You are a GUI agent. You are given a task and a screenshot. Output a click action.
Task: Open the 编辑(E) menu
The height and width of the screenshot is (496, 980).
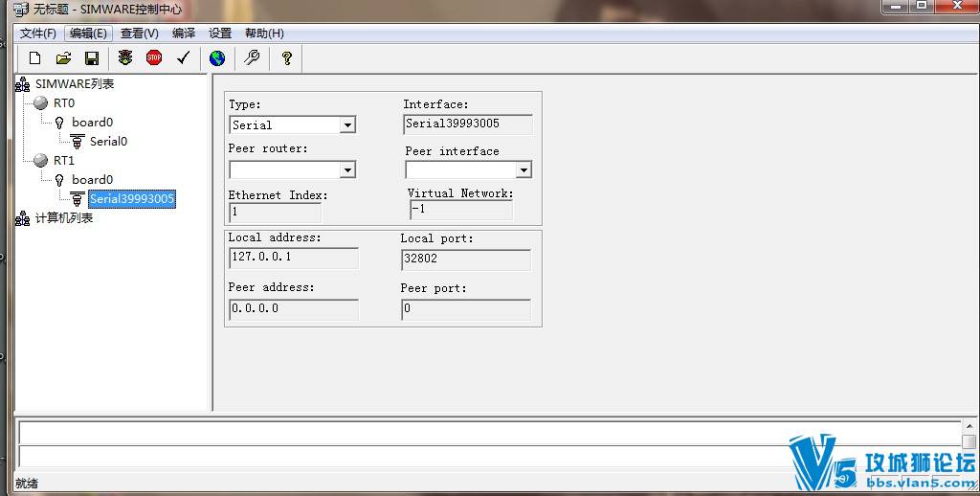pyautogui.click(x=88, y=34)
